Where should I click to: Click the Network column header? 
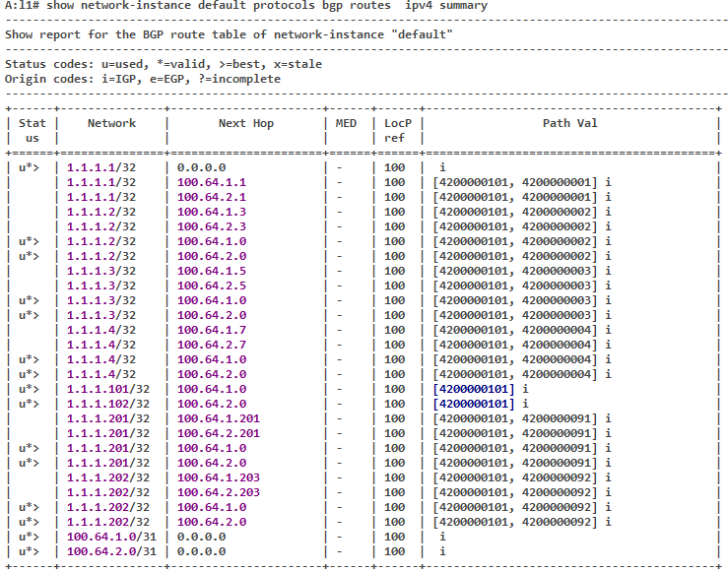click(x=111, y=123)
